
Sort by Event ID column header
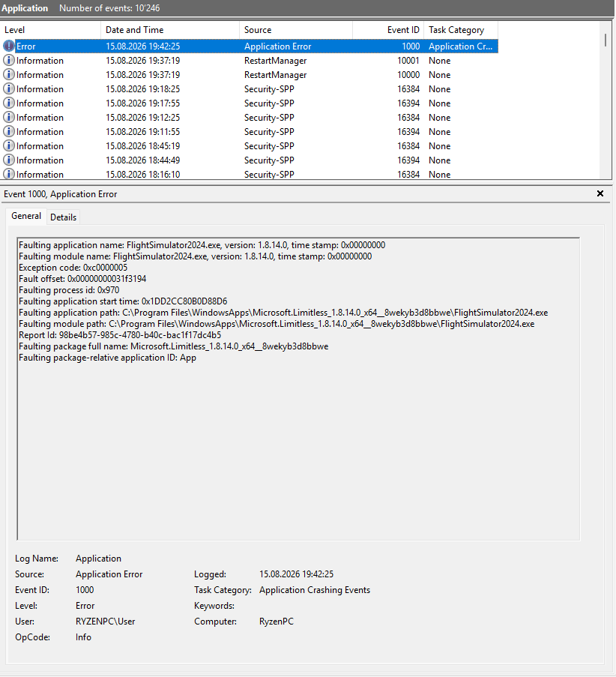click(x=388, y=30)
